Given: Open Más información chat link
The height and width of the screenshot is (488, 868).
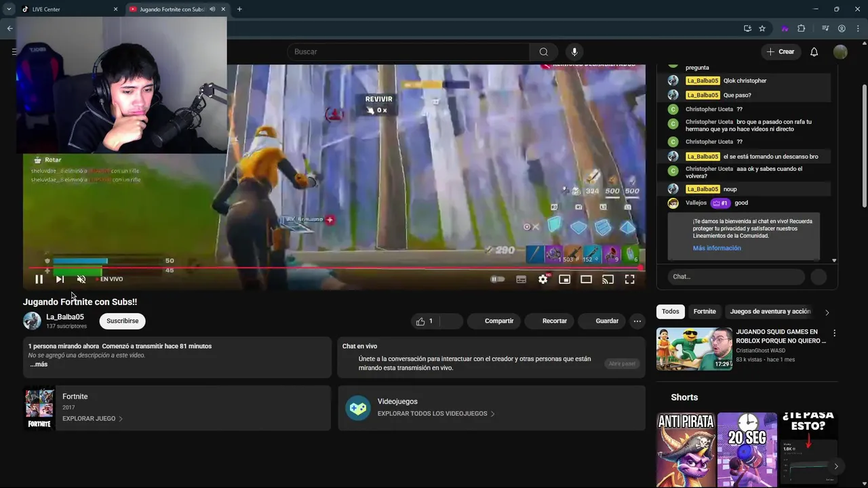Looking at the screenshot, I should (x=717, y=248).
